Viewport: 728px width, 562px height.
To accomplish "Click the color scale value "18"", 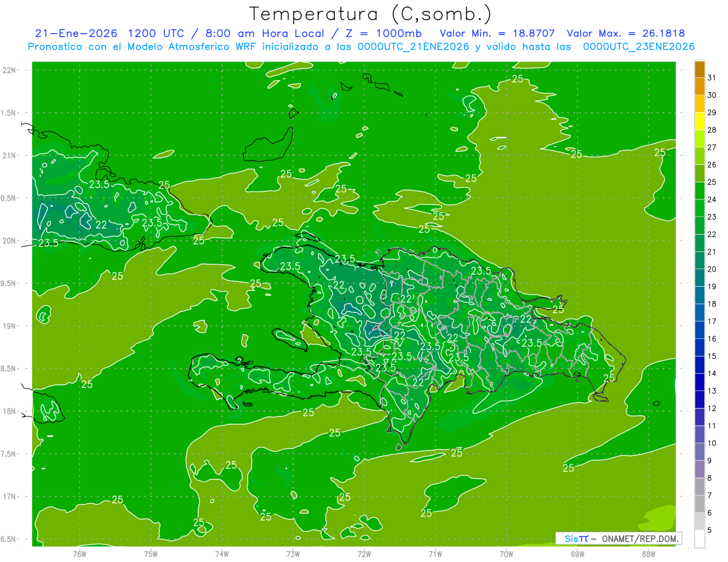I will coord(712,304).
